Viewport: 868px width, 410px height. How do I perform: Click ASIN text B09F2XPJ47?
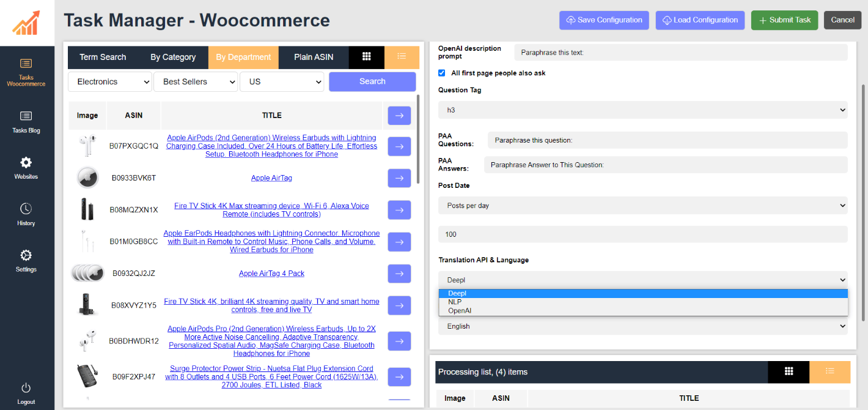tap(133, 377)
